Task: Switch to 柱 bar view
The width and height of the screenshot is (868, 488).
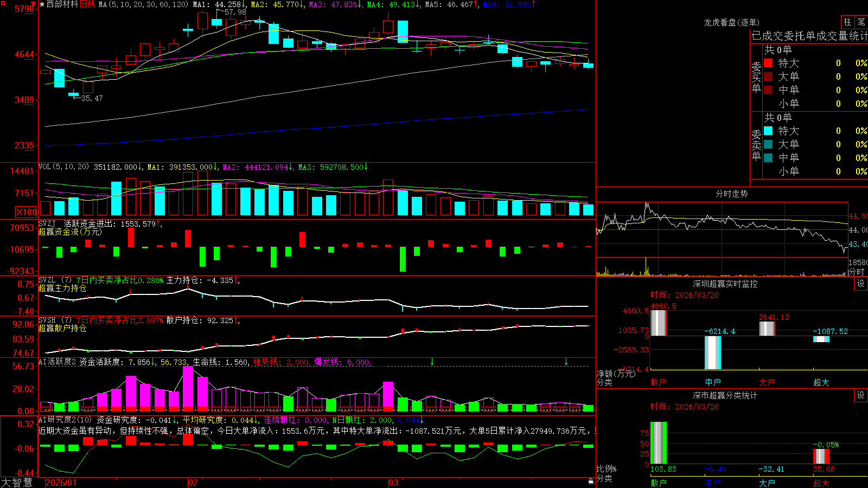Action: pyautogui.click(x=847, y=22)
